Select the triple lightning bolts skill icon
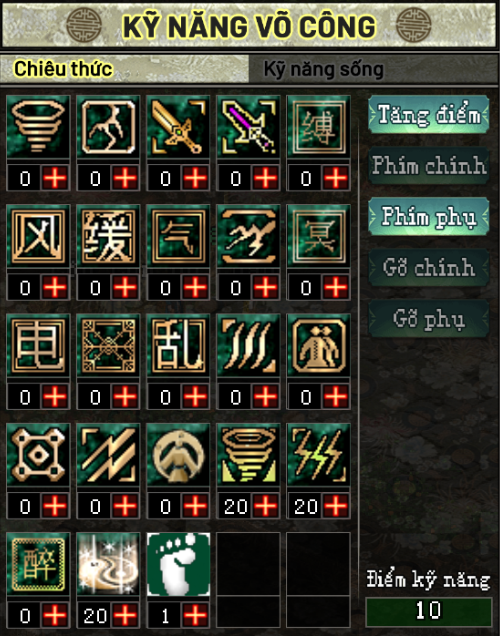Image resolution: width=500 pixels, height=636 pixels. click(x=318, y=455)
